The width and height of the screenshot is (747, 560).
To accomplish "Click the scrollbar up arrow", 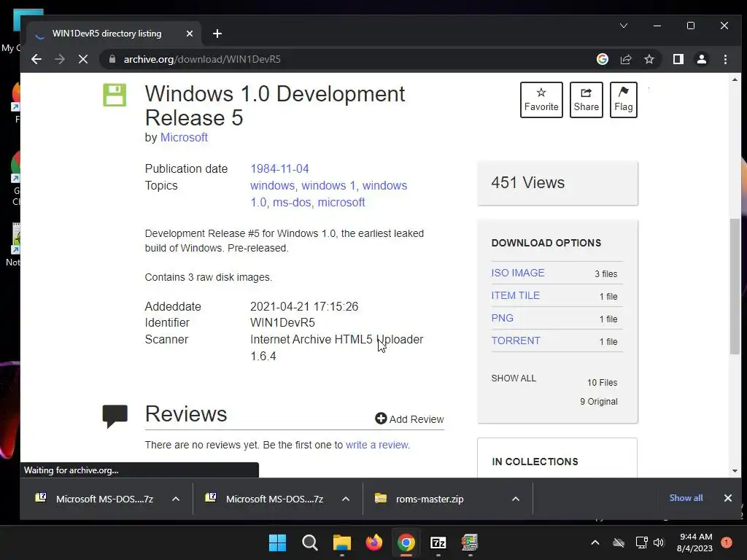I will pyautogui.click(x=735, y=80).
